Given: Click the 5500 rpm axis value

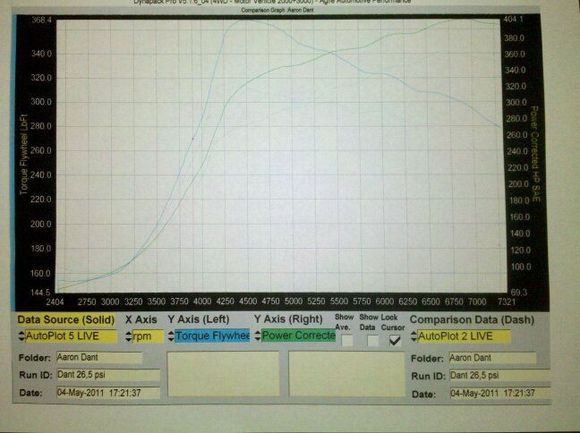Looking at the screenshot, I should pos(339,301).
